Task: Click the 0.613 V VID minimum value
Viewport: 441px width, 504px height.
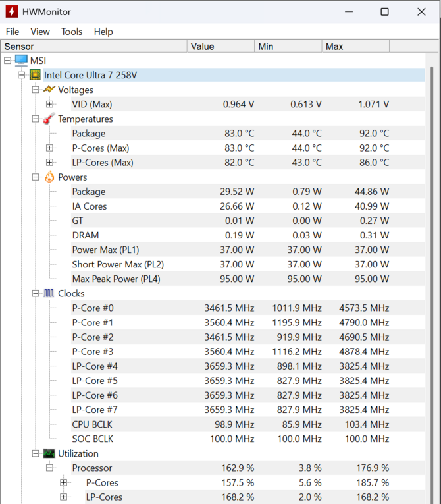Action: pos(306,104)
